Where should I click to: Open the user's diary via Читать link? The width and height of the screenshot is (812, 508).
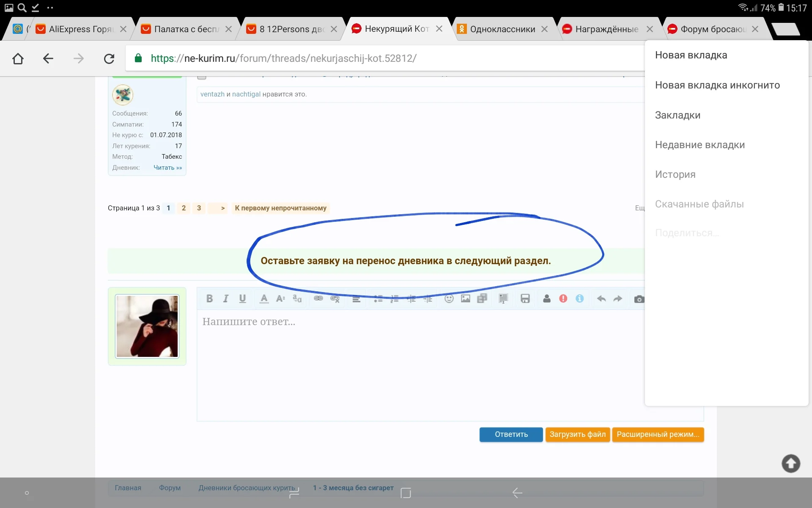tap(167, 168)
